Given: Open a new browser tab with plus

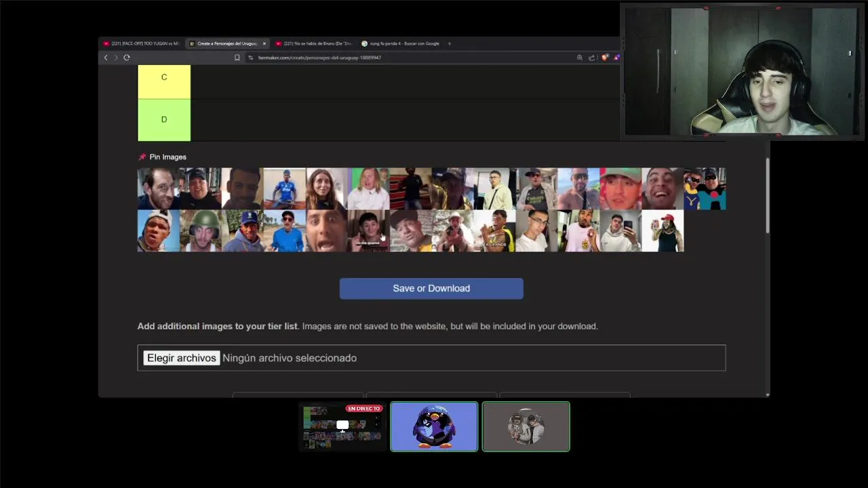Looking at the screenshot, I should (x=449, y=43).
